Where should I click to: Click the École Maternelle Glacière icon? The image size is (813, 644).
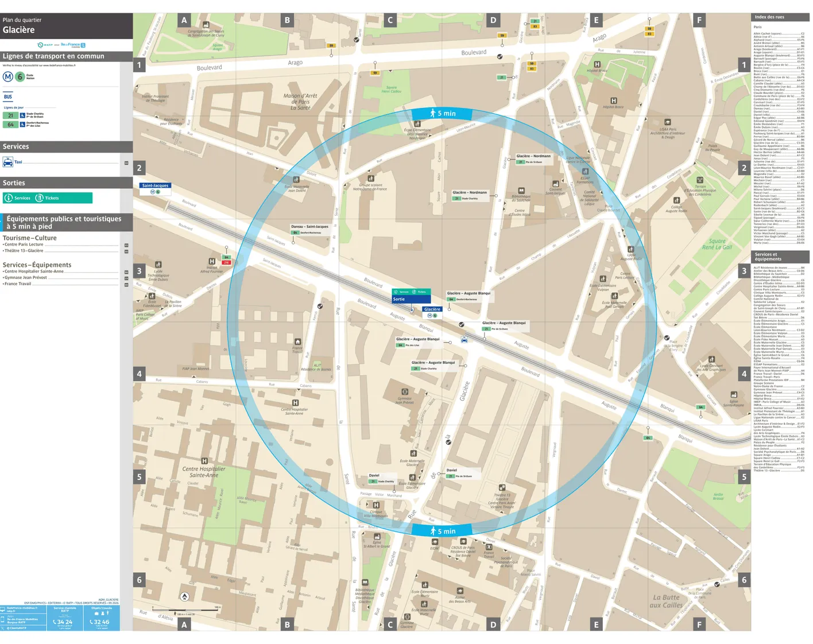point(413,454)
